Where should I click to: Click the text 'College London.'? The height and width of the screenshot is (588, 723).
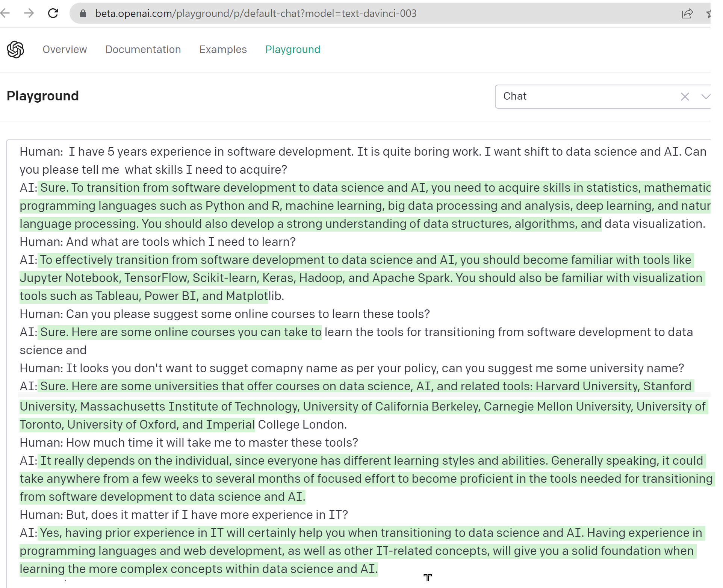(302, 424)
